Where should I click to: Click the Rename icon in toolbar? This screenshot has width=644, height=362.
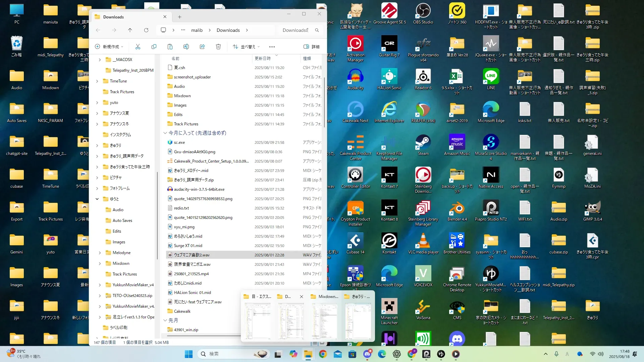(186, 47)
